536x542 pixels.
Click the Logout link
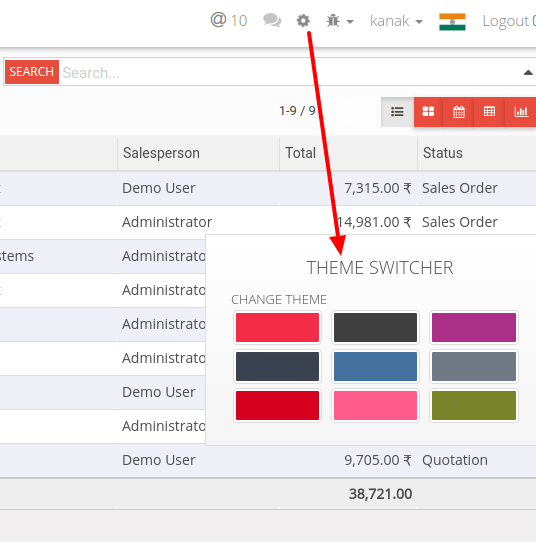pos(509,21)
